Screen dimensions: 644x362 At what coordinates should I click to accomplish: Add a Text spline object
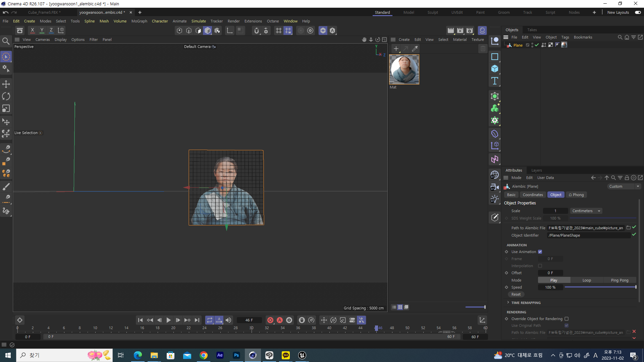click(x=495, y=81)
